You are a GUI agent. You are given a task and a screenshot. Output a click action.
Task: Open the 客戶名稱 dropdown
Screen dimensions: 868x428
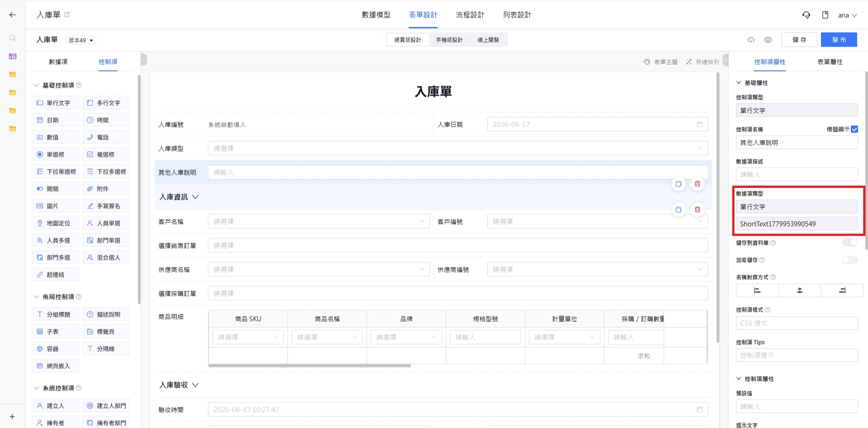[x=319, y=221]
